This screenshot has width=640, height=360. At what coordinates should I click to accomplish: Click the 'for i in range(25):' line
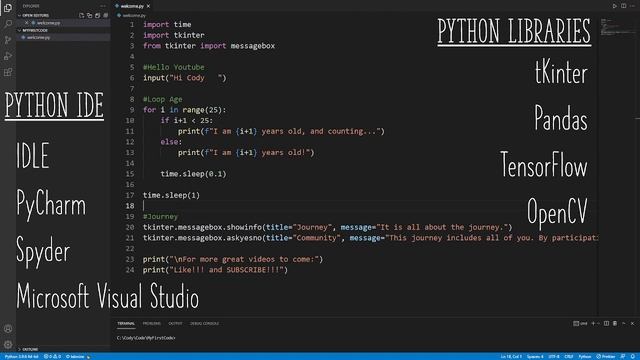(x=184, y=110)
